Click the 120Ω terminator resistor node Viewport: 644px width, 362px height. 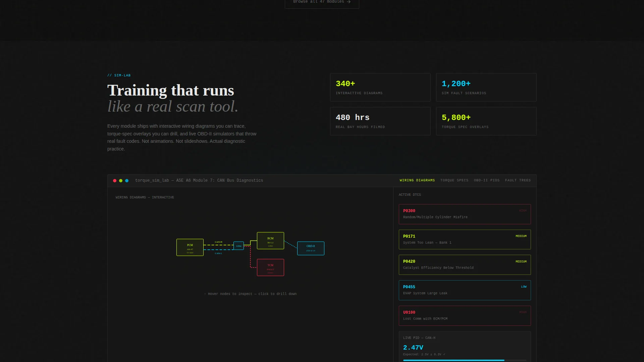coord(238,246)
